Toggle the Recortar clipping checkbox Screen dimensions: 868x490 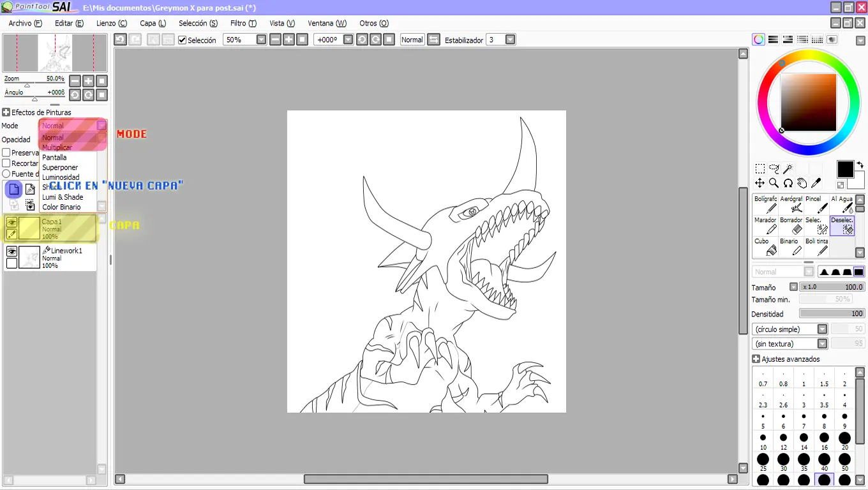[x=6, y=163]
